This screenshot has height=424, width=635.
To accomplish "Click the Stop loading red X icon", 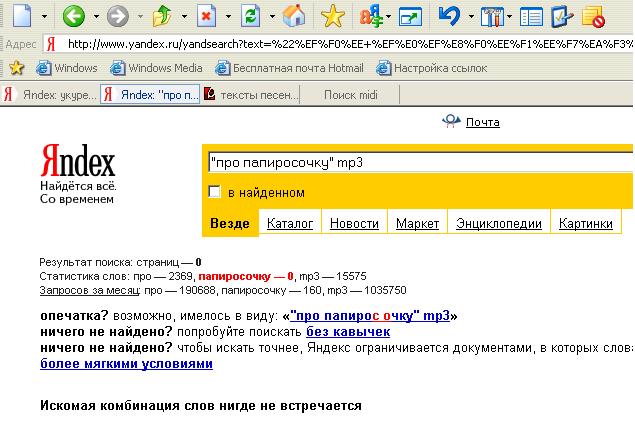I will point(205,17).
